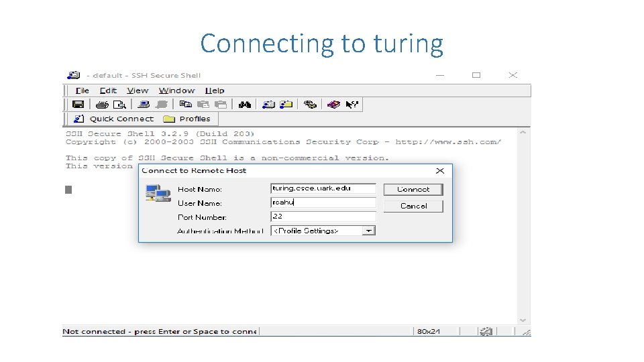Expand the Authentication Method dropdown

[369, 231]
